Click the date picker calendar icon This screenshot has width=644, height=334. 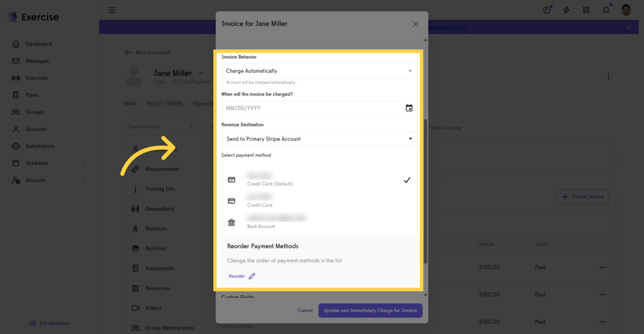pos(409,108)
